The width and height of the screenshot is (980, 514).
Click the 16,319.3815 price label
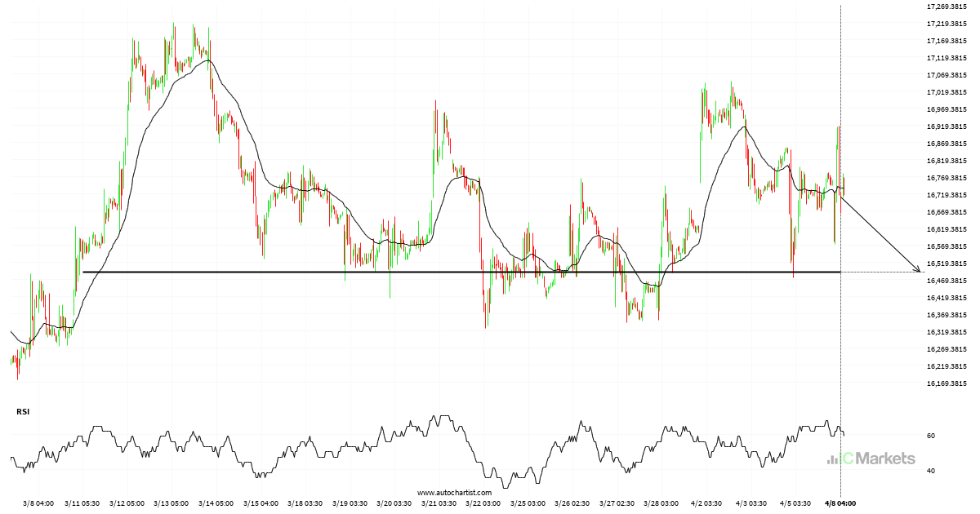tap(947, 332)
